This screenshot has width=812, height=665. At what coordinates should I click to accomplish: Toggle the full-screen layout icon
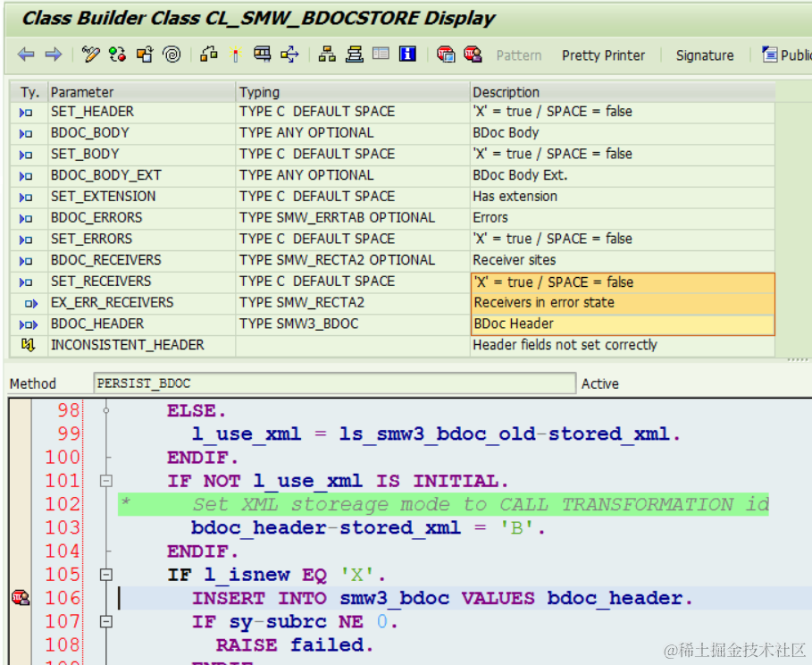coord(381,54)
